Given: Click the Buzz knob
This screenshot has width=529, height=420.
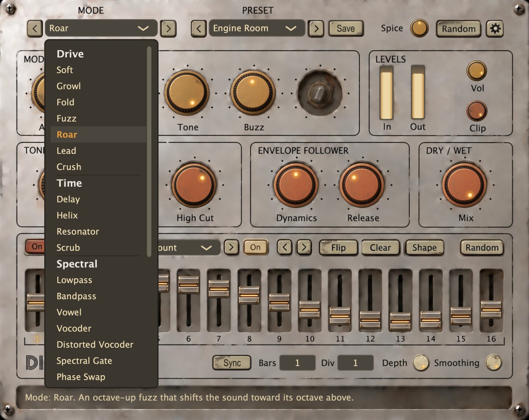Looking at the screenshot, I should tap(253, 93).
